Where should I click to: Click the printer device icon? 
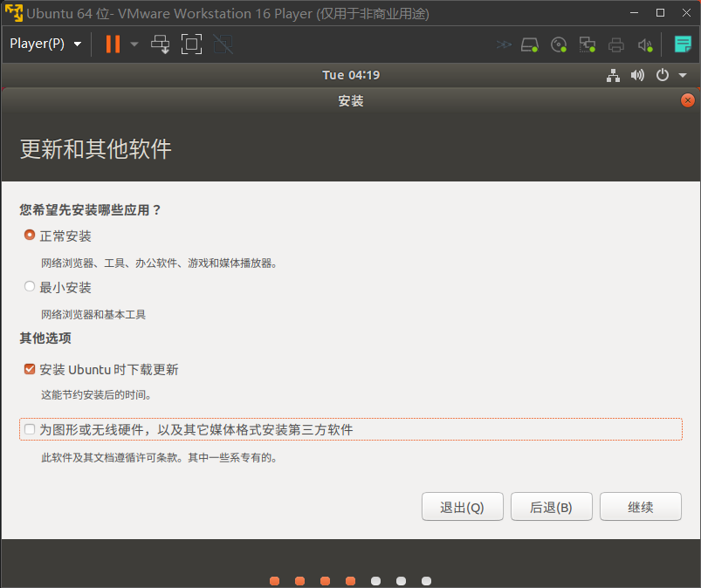[616, 44]
